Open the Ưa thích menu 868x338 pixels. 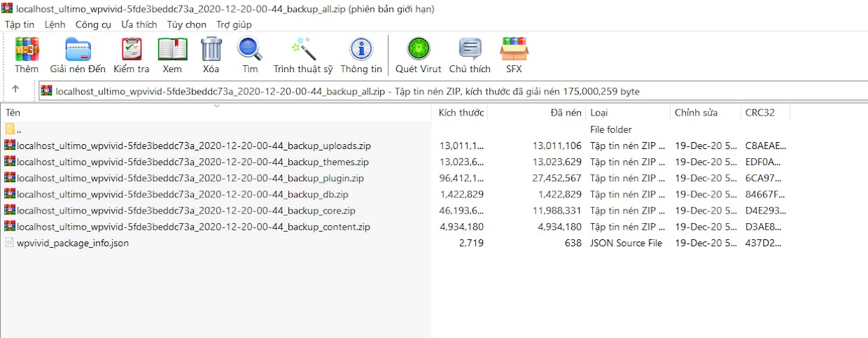[x=139, y=24]
